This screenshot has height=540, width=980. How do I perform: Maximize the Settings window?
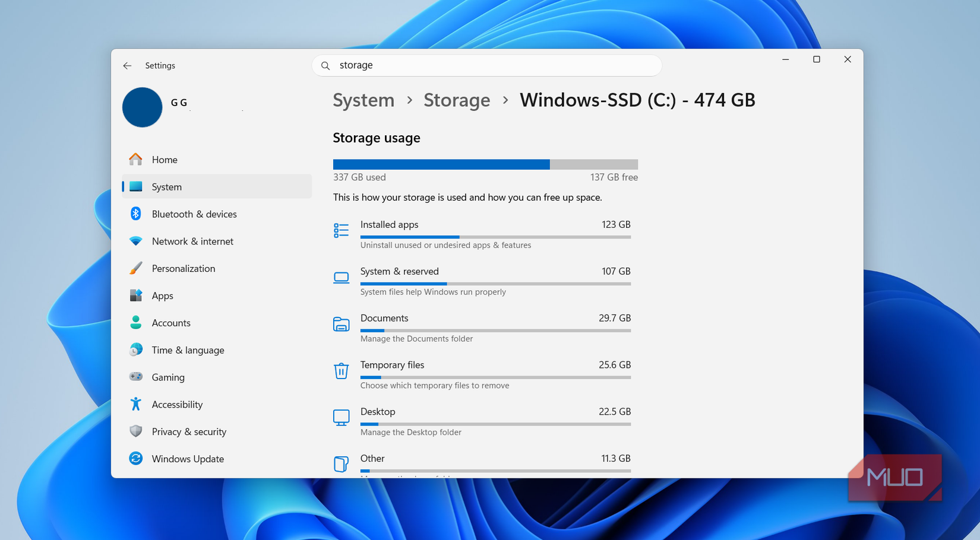[817, 59]
